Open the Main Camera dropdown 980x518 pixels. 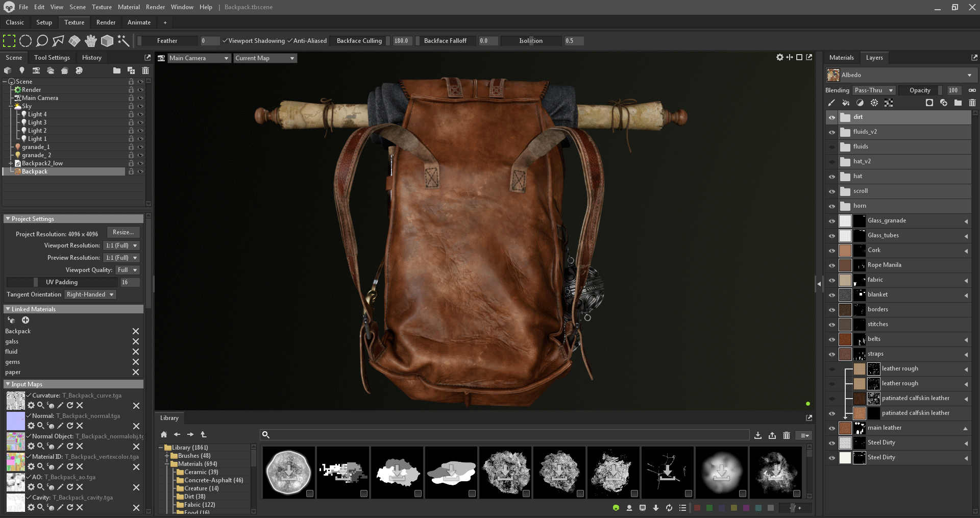tap(199, 58)
